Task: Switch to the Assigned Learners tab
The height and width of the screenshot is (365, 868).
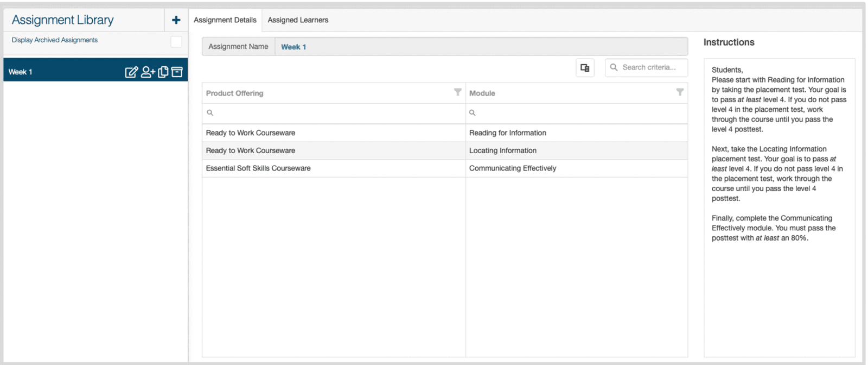Action: click(298, 20)
